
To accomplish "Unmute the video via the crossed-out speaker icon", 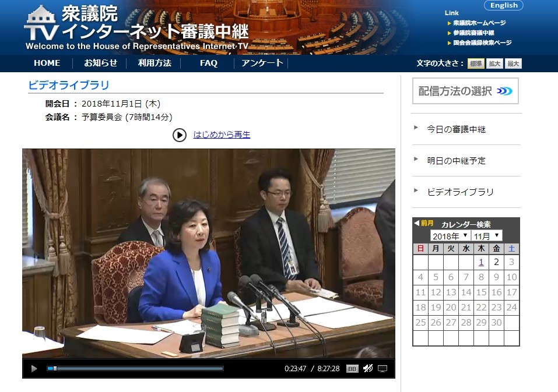I will click(367, 368).
